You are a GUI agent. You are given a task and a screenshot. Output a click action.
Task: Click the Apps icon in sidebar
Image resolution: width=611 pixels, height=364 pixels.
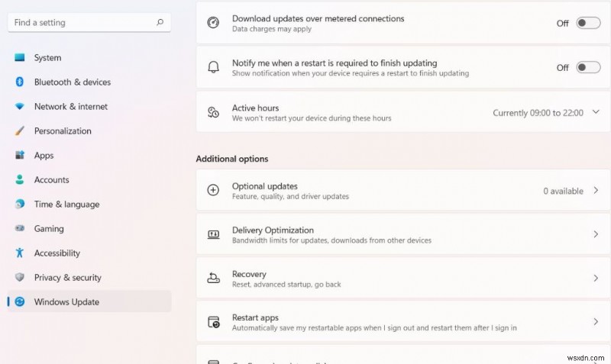pos(20,155)
